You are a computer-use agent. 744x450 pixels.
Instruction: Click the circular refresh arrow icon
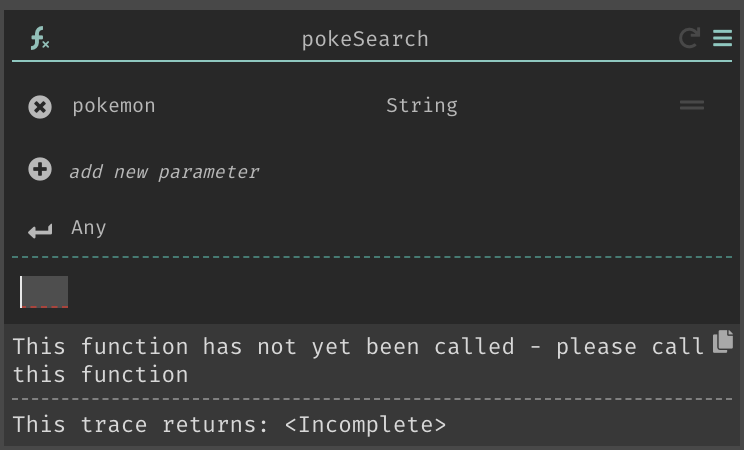tap(689, 38)
